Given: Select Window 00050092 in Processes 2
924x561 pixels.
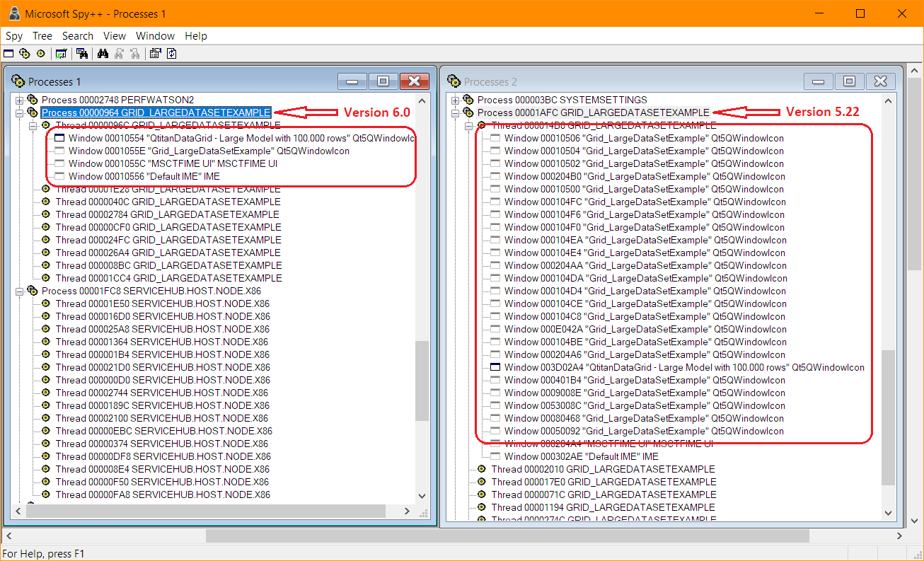Looking at the screenshot, I should tap(644, 431).
